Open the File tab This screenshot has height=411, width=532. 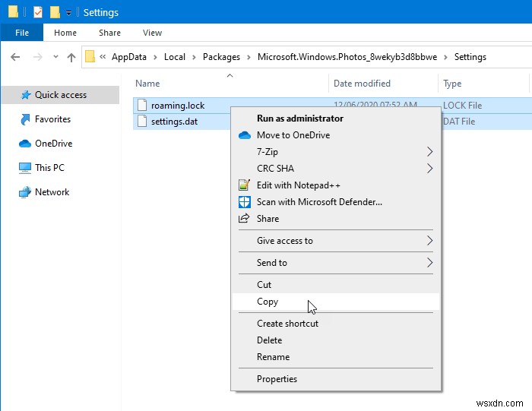tap(22, 33)
